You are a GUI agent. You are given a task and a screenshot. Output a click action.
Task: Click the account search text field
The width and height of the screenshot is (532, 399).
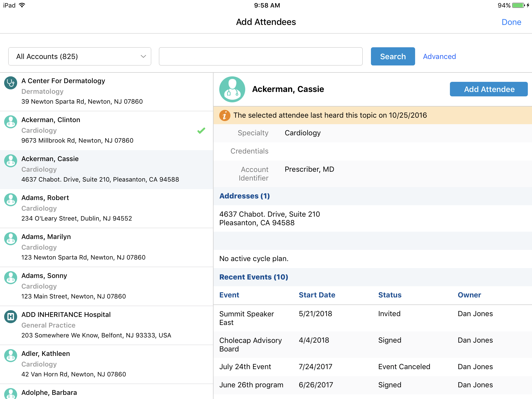coord(261,56)
